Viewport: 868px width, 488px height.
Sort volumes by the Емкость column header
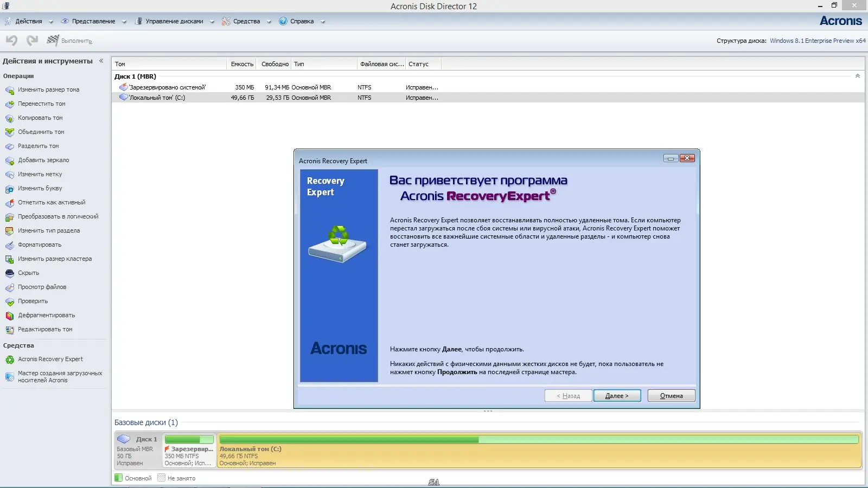[242, 64]
